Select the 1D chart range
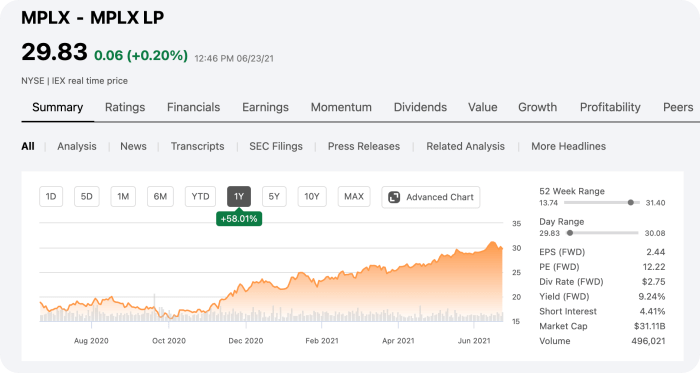 point(51,196)
